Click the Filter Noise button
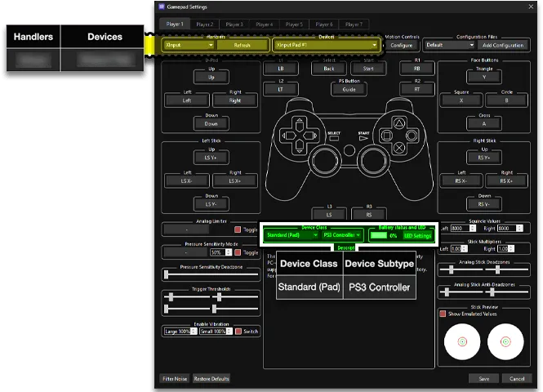543x392 pixels. (175, 379)
